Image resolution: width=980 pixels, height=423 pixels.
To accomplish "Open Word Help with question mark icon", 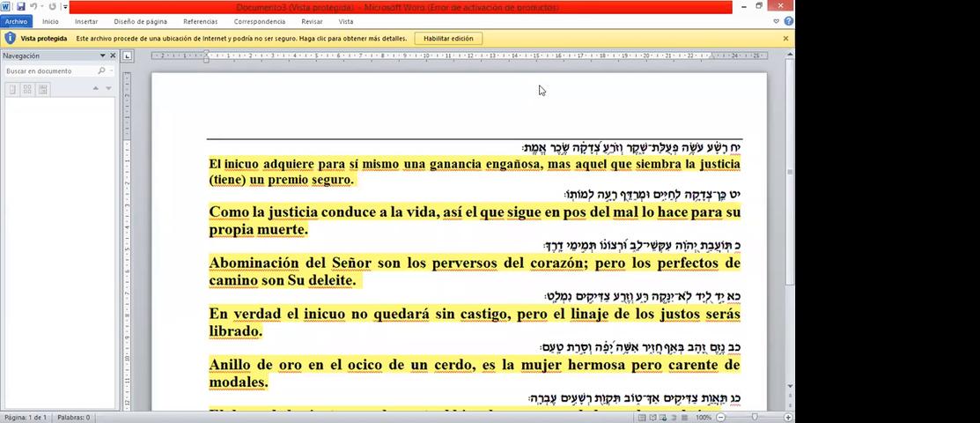I will pyautogui.click(x=788, y=21).
